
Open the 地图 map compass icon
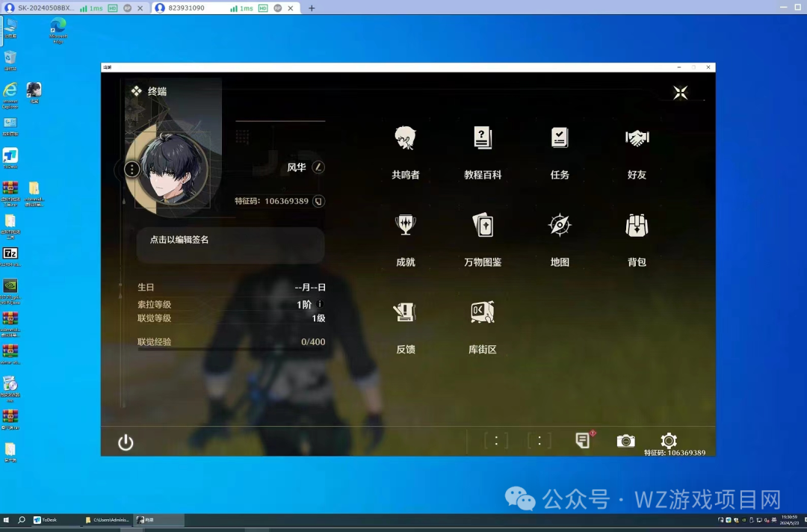[x=560, y=226]
